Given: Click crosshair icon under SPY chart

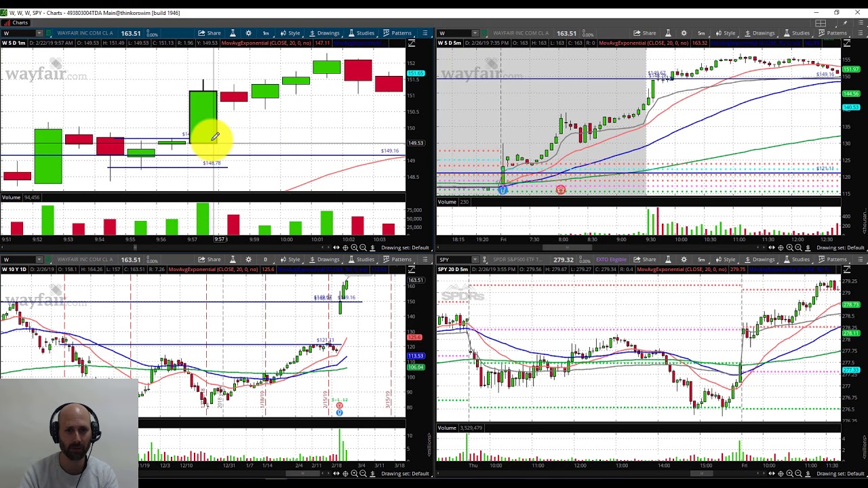Looking at the screenshot, I should (x=781, y=474).
